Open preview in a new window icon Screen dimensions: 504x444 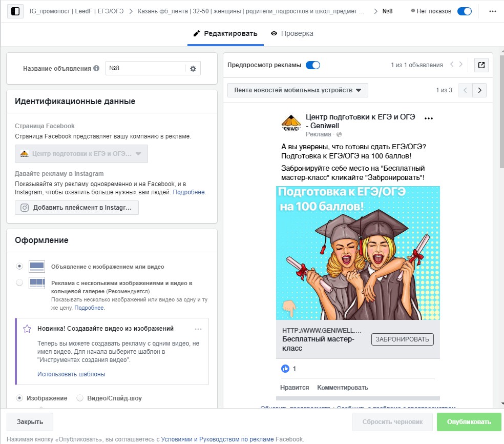pos(481,65)
